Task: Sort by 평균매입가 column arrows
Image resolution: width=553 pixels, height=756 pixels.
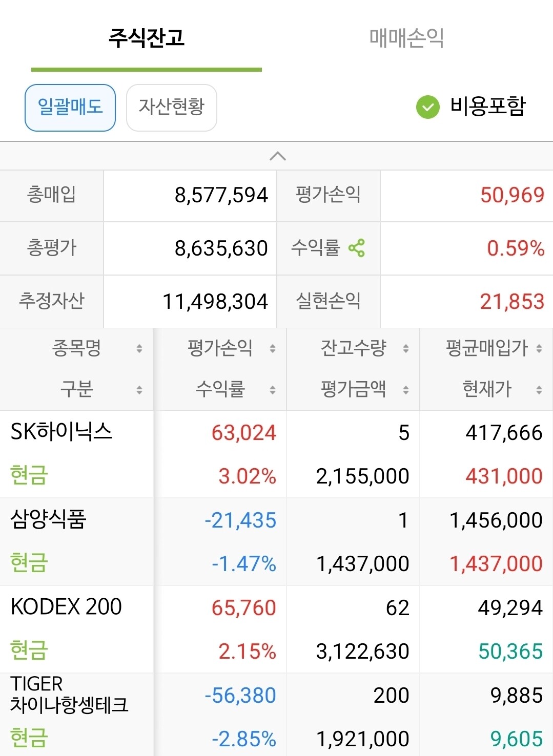Action: coord(539,349)
